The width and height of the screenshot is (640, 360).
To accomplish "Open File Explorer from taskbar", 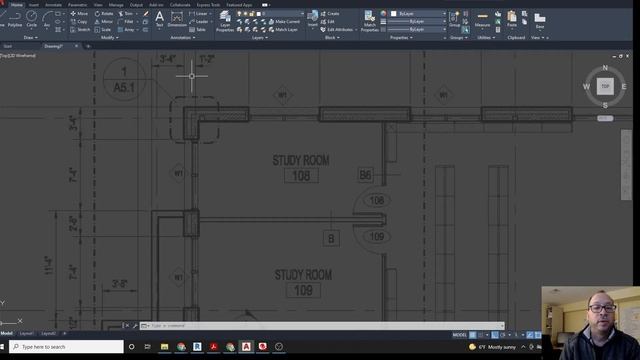I will coord(164,347).
